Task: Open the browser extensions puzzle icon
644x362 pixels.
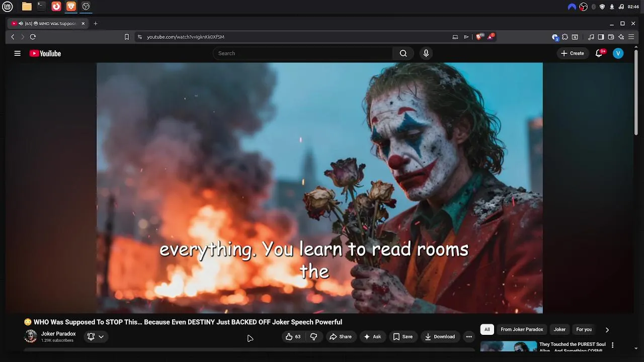Action: point(565,37)
